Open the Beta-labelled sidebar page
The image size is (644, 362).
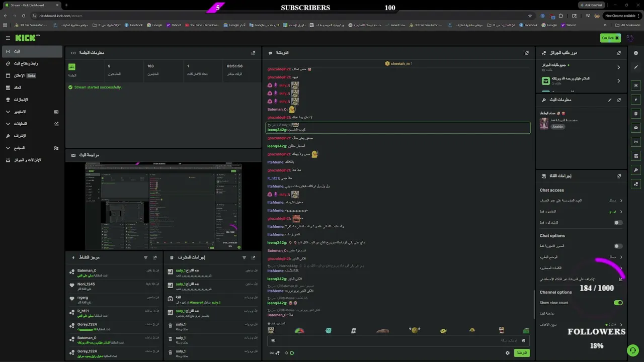[x=32, y=75]
